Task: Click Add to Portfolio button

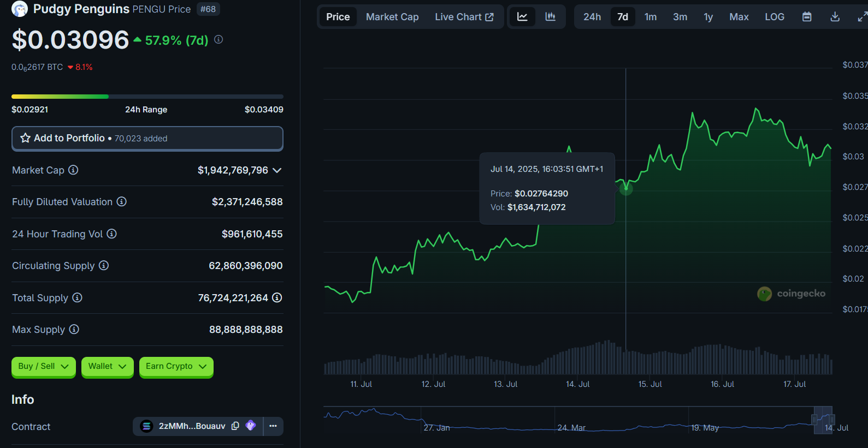Action: point(147,139)
